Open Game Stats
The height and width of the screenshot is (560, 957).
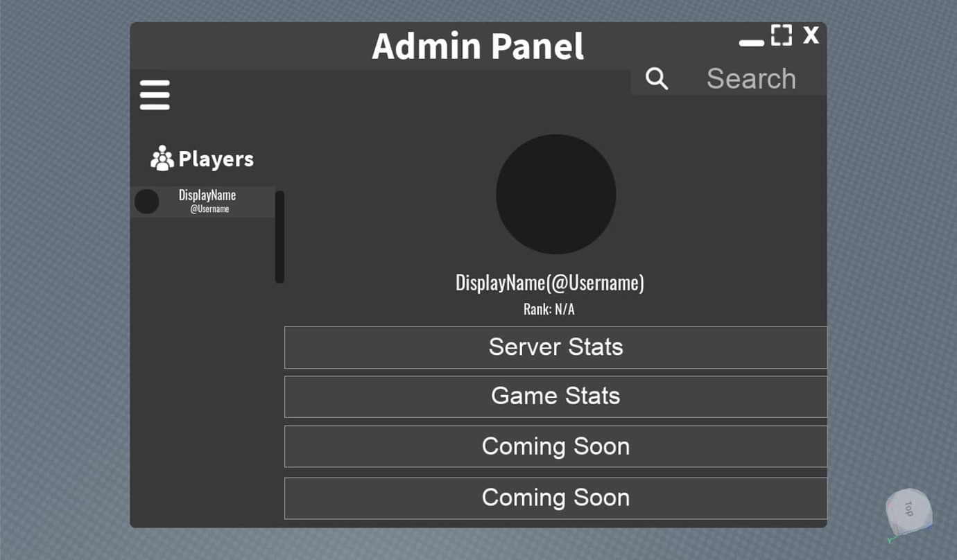555,396
